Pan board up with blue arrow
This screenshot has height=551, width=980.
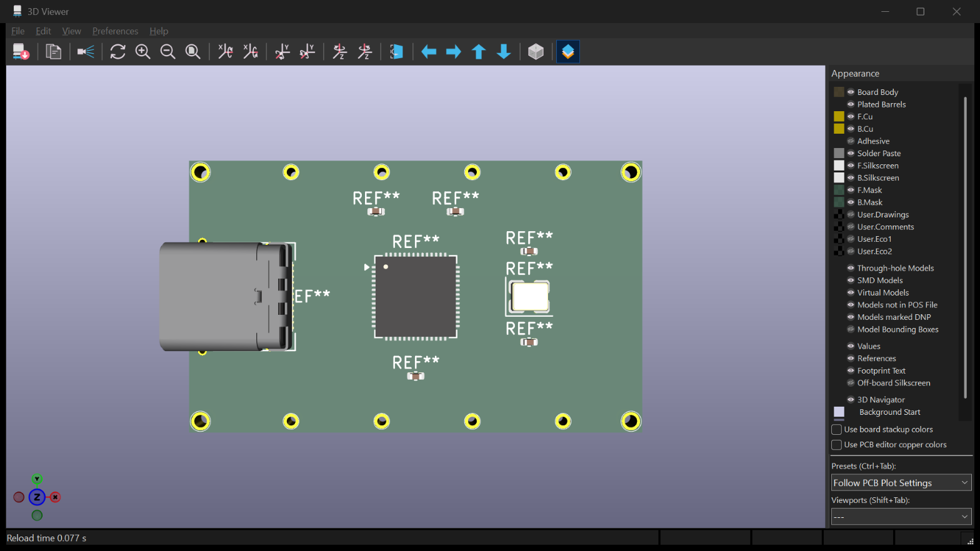pyautogui.click(x=479, y=52)
